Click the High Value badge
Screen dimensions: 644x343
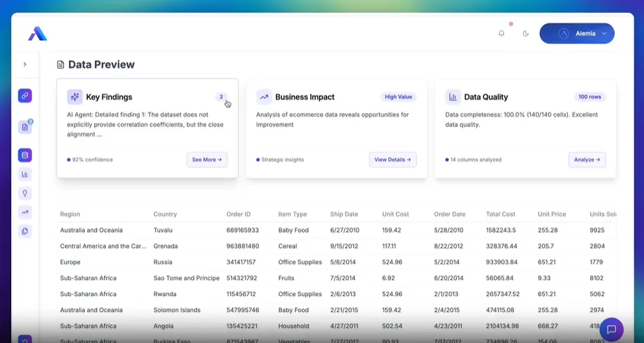pyautogui.click(x=399, y=98)
